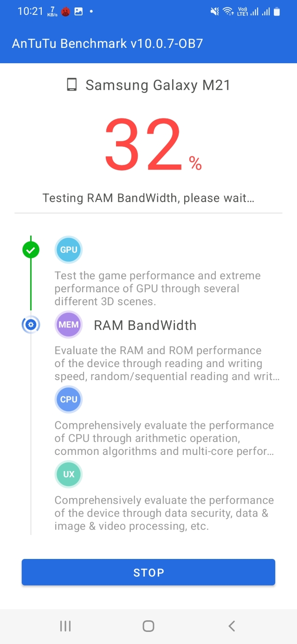
Task: Tap the spinning gear progress indicator
Action: coord(31,325)
